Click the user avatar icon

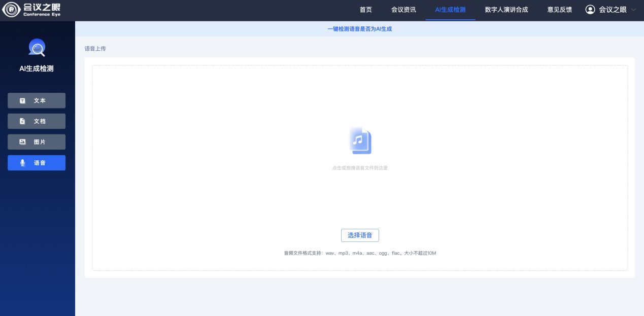590,10
